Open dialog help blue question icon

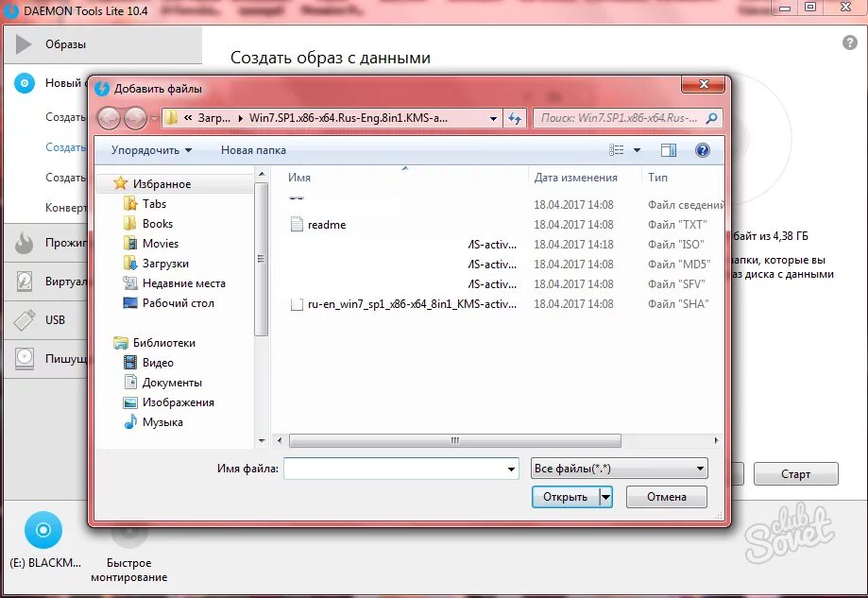[703, 150]
